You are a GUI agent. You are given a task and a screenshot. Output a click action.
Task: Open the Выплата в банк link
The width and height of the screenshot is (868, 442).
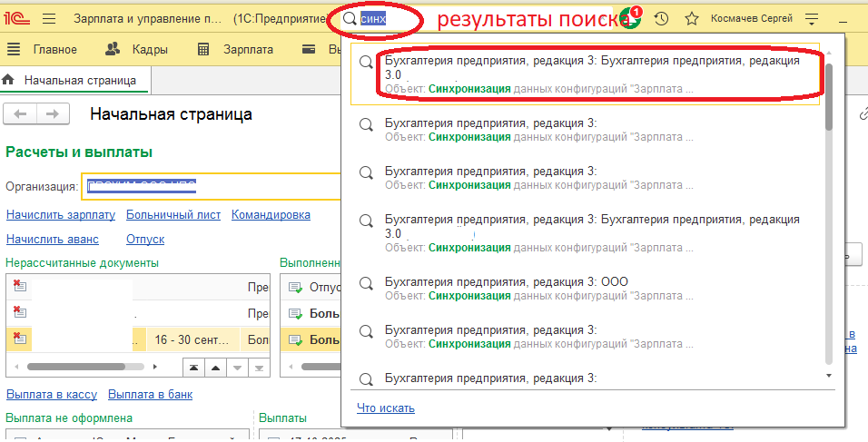pyautogui.click(x=150, y=395)
